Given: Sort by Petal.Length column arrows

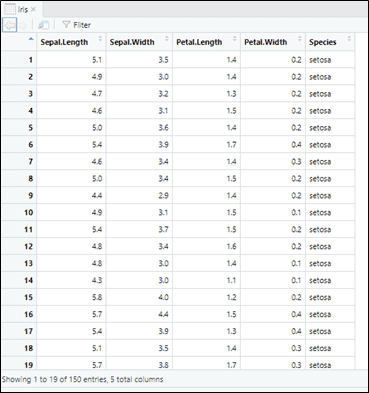Looking at the screenshot, I should pyautogui.click(x=235, y=39).
